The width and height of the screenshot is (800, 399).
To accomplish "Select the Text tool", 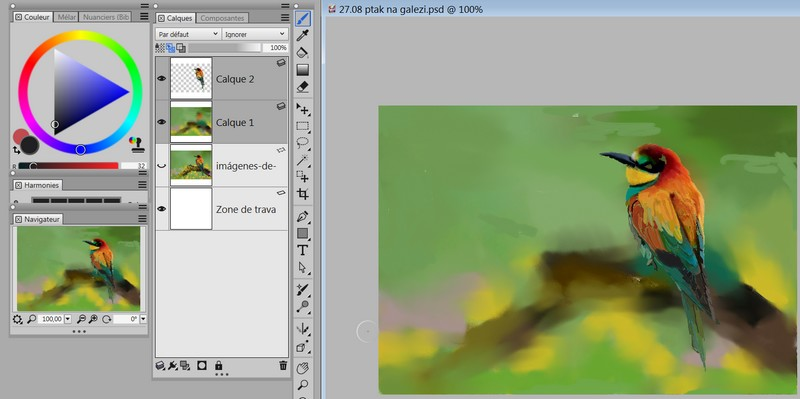I will point(303,250).
